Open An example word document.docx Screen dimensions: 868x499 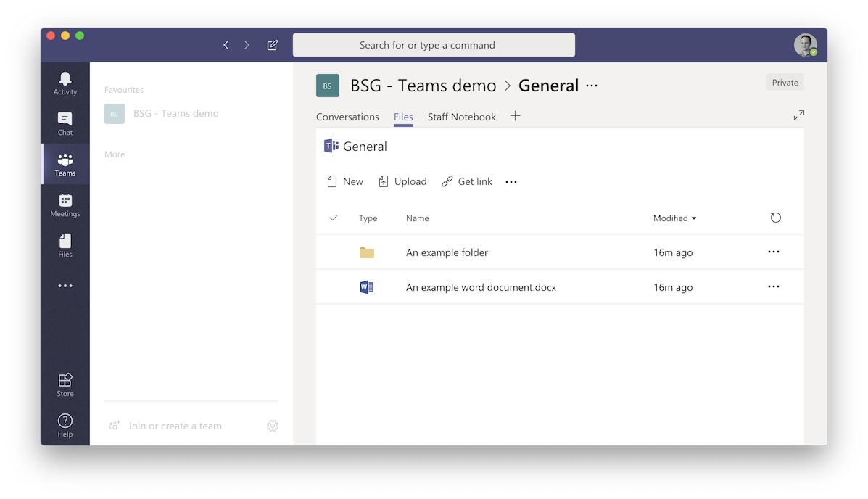pos(481,287)
